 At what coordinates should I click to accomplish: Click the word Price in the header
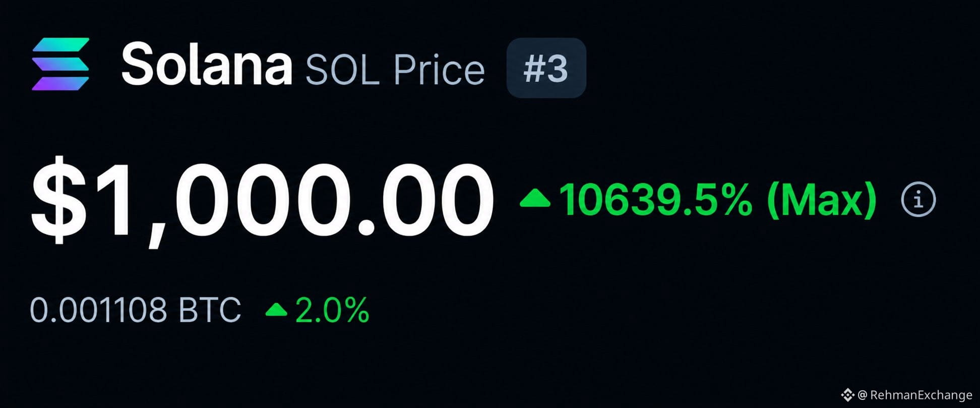(x=439, y=70)
